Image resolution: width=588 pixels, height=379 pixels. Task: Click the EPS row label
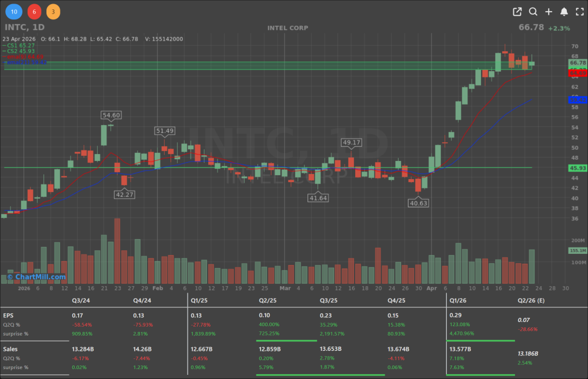pyautogui.click(x=8, y=316)
